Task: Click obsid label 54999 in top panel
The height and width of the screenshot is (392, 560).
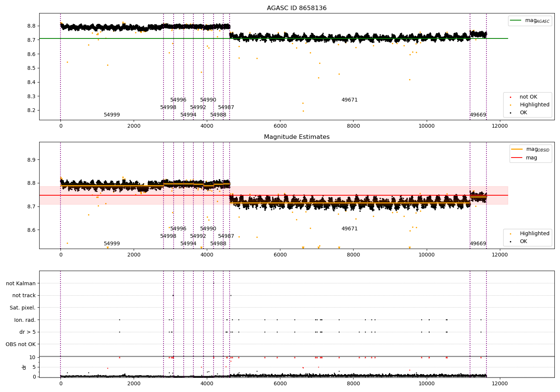Action: pyautogui.click(x=112, y=115)
